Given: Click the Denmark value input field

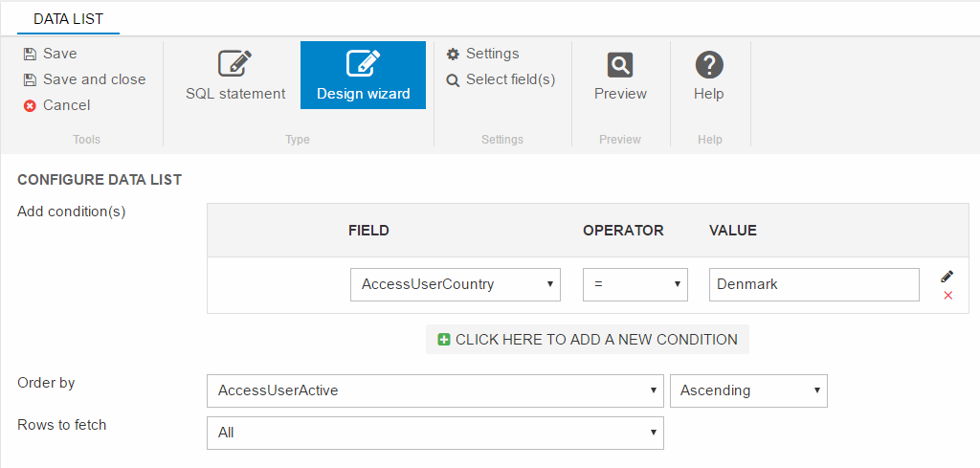Looking at the screenshot, I should (x=813, y=284).
